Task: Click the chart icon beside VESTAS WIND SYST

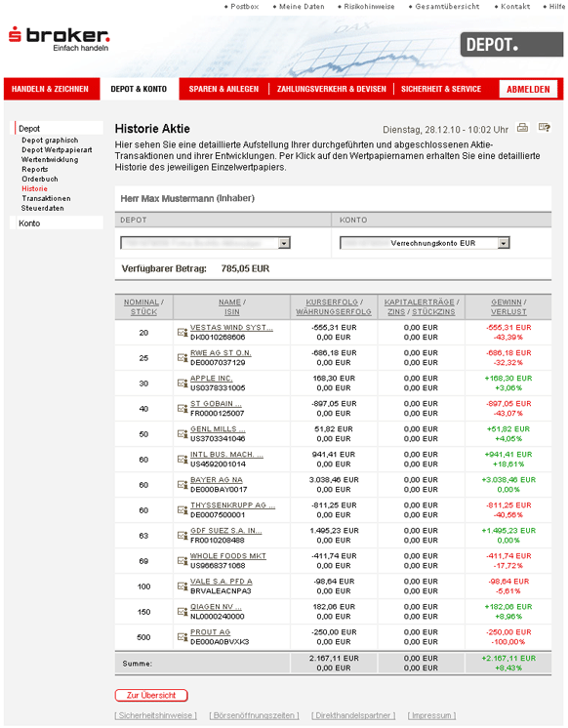Action: 183,333
